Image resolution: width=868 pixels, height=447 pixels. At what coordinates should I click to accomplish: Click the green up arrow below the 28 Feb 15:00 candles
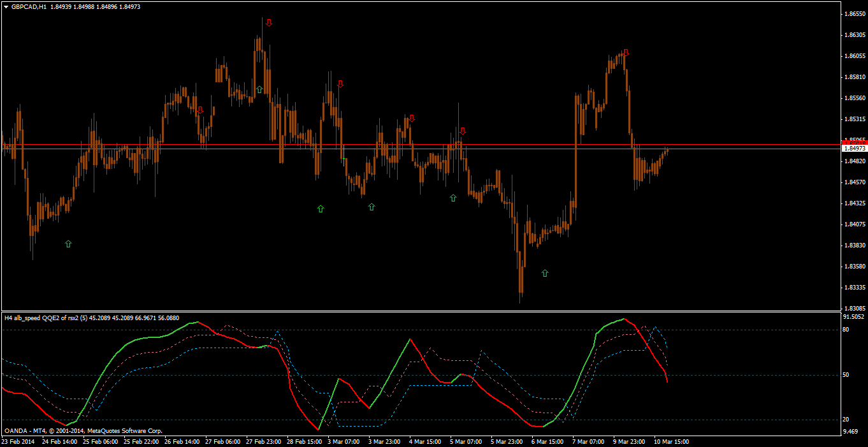click(x=321, y=209)
